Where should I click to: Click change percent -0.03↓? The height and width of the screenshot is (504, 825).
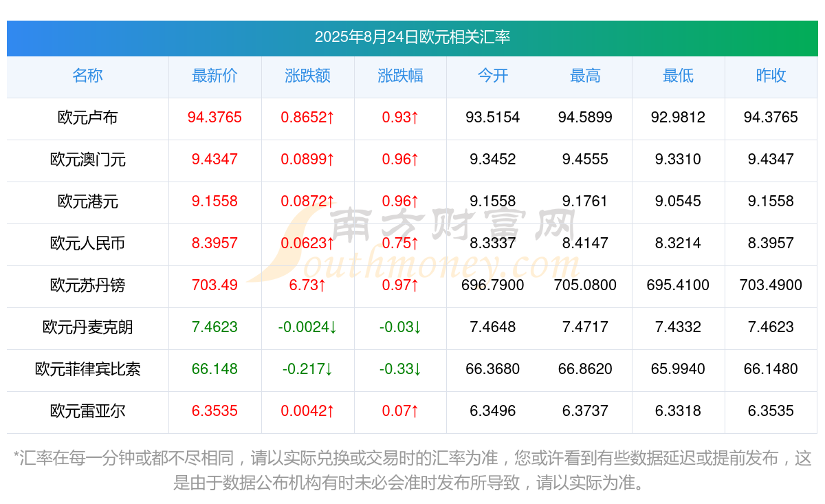coord(400,327)
